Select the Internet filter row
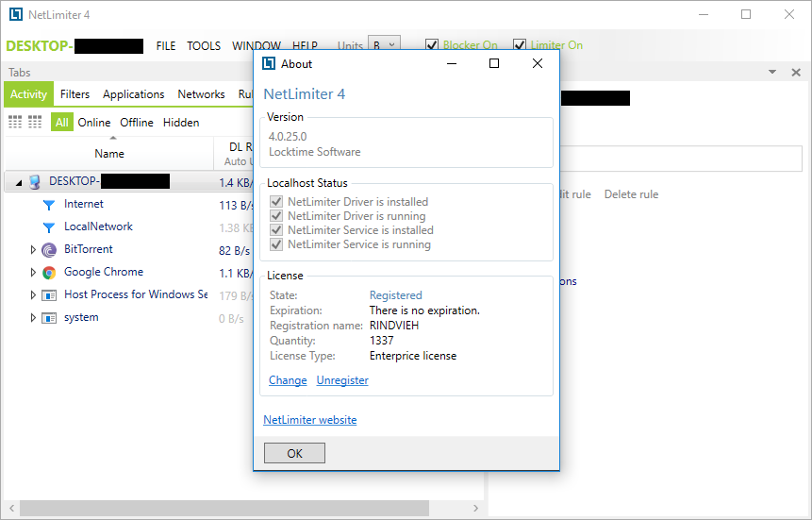The image size is (812, 520). (x=83, y=204)
